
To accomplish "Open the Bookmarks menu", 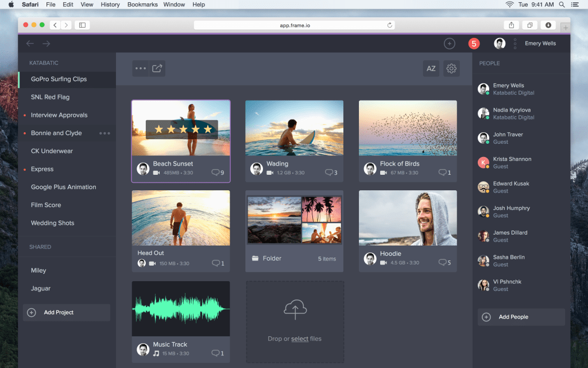I will click(x=142, y=5).
